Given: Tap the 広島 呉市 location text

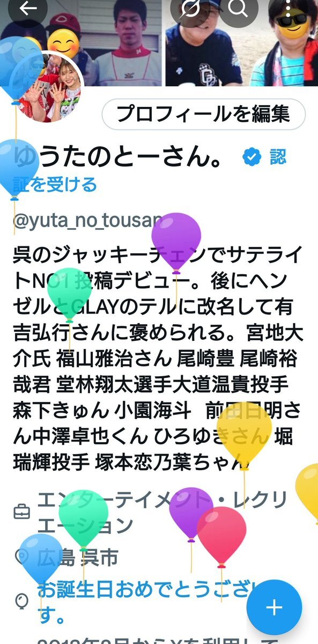Looking at the screenshot, I should pyautogui.click(x=77, y=559).
